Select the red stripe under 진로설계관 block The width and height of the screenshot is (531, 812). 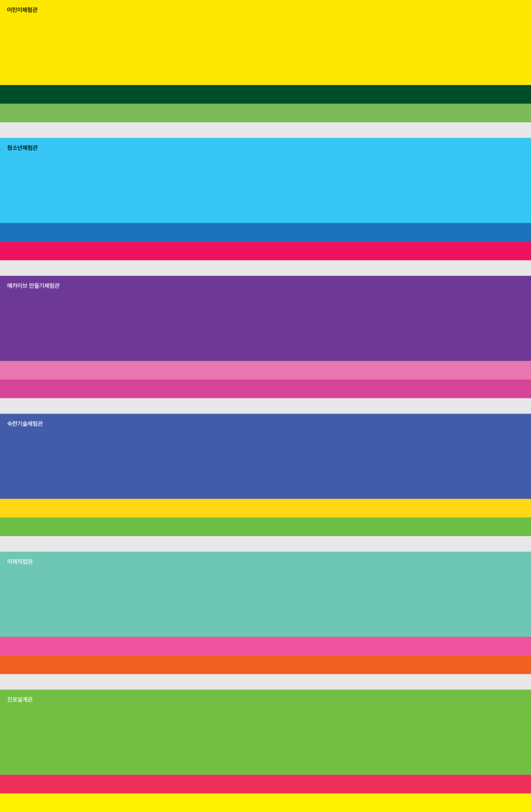pyautogui.click(x=265, y=784)
